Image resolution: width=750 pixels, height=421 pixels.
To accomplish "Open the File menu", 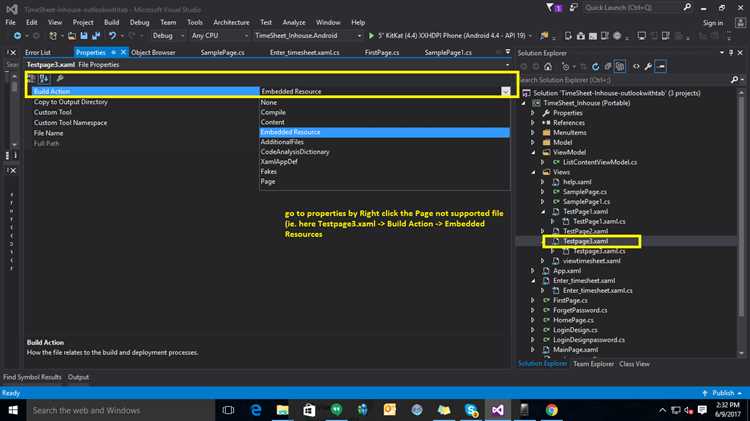I will 11,22.
